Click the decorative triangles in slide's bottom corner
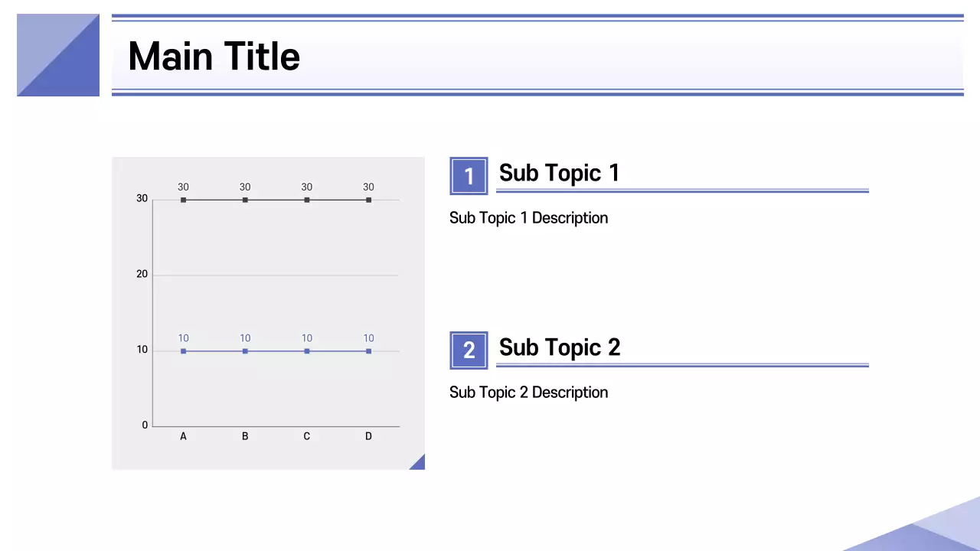Viewport: 980px width, 551px height. pos(930,530)
